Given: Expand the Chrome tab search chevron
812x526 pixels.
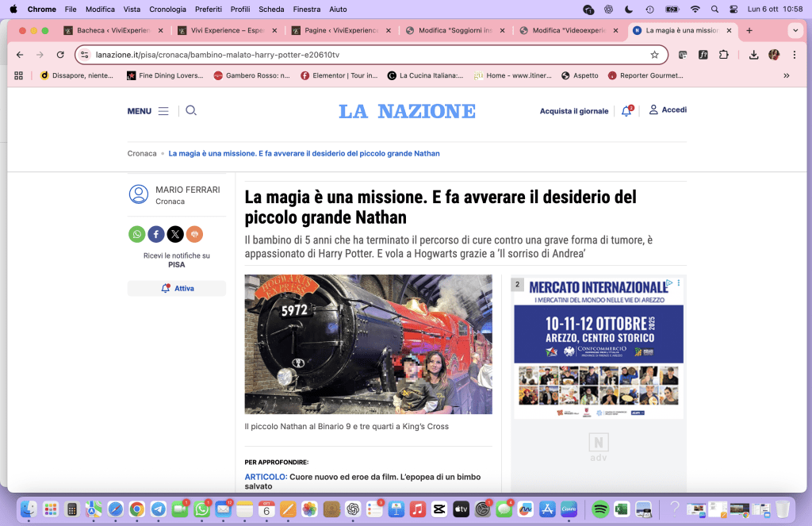Looking at the screenshot, I should click(x=795, y=30).
